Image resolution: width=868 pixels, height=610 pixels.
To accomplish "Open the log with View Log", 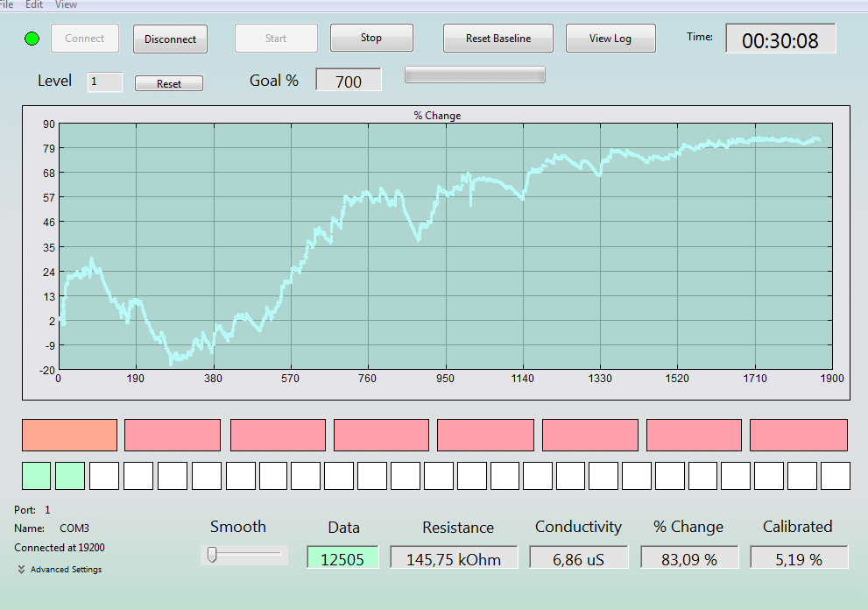I will pyautogui.click(x=610, y=39).
